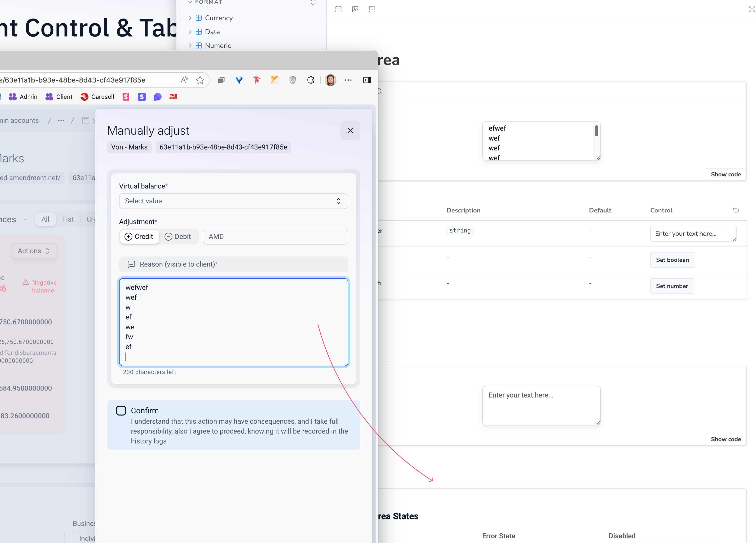Open the purple chat-bubble bookmark

pyautogui.click(x=158, y=97)
